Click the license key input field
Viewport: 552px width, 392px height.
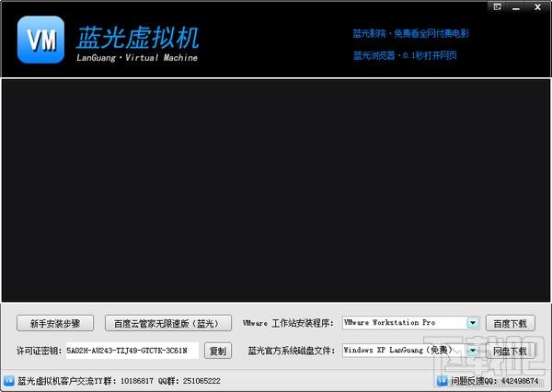point(132,351)
